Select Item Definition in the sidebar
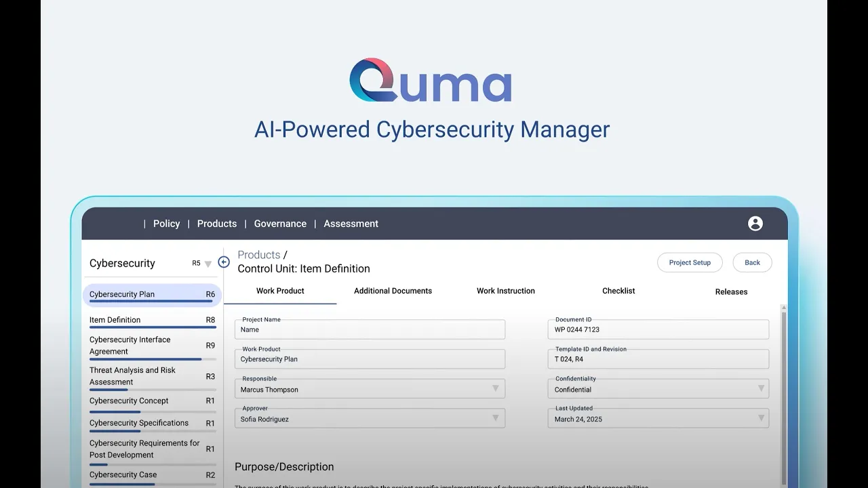868x488 pixels. [x=153, y=321]
